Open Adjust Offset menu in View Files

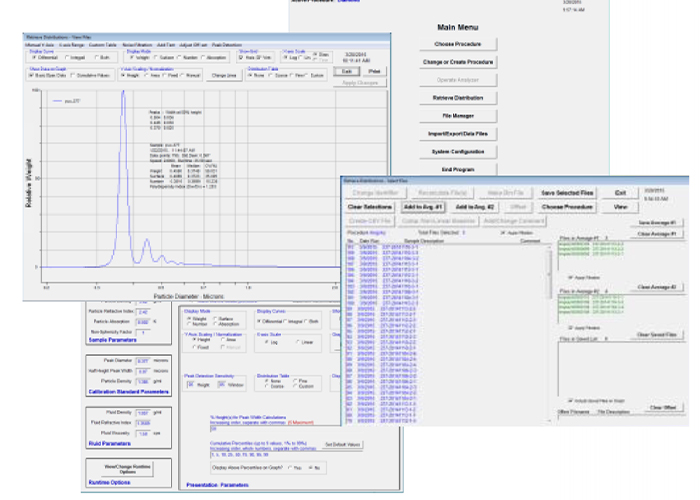[x=193, y=45]
